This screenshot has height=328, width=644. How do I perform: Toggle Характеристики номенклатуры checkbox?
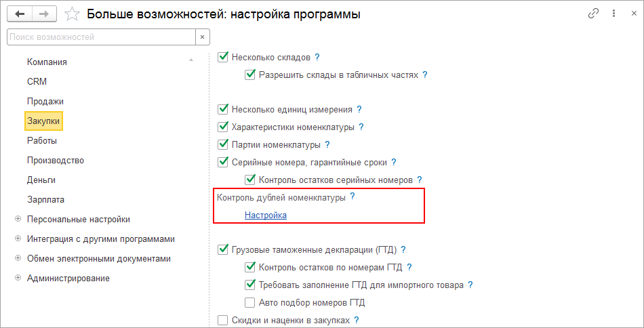[223, 127]
